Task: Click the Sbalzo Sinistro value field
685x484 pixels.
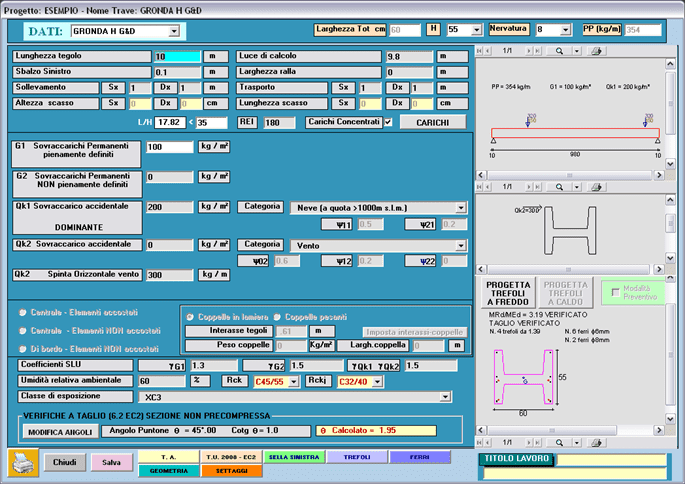Action: point(177,72)
